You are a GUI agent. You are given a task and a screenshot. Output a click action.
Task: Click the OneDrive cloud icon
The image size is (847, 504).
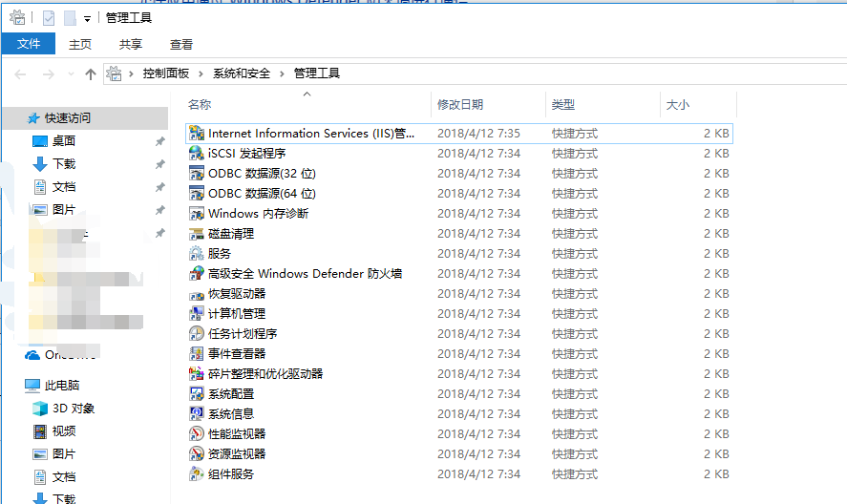pyautogui.click(x=32, y=355)
